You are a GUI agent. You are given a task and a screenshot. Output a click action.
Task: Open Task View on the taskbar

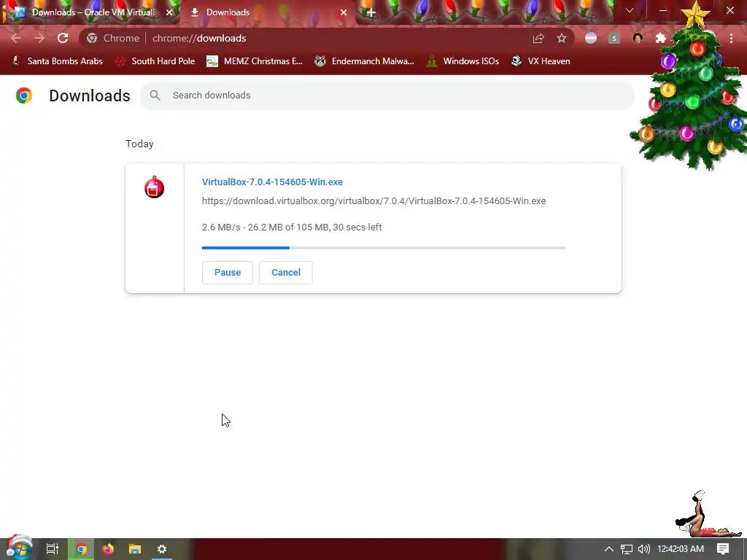[x=53, y=549]
